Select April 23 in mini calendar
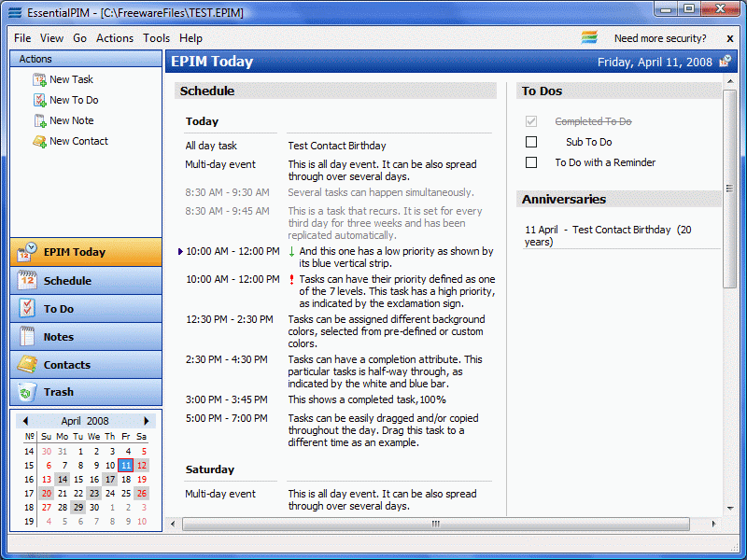 pos(94,494)
